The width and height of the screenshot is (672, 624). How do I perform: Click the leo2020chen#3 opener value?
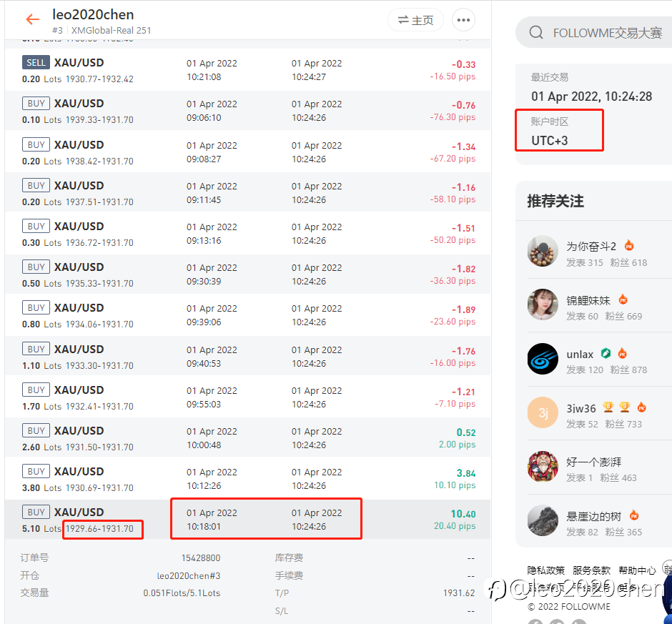click(189, 575)
